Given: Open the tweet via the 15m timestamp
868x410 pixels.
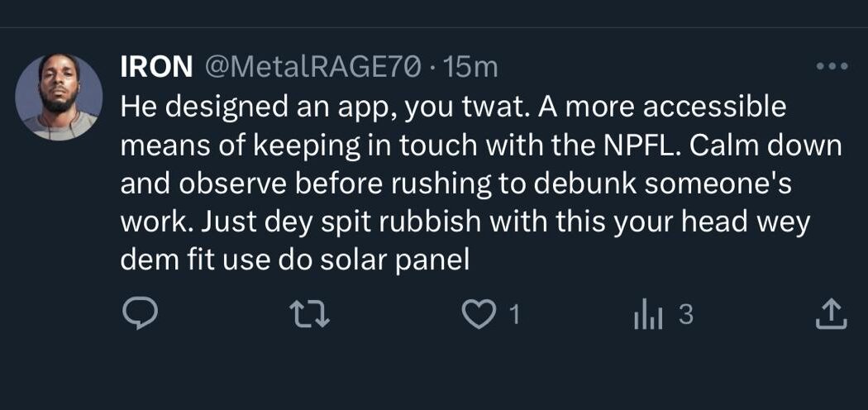Looking at the screenshot, I should pyautogui.click(x=471, y=67).
